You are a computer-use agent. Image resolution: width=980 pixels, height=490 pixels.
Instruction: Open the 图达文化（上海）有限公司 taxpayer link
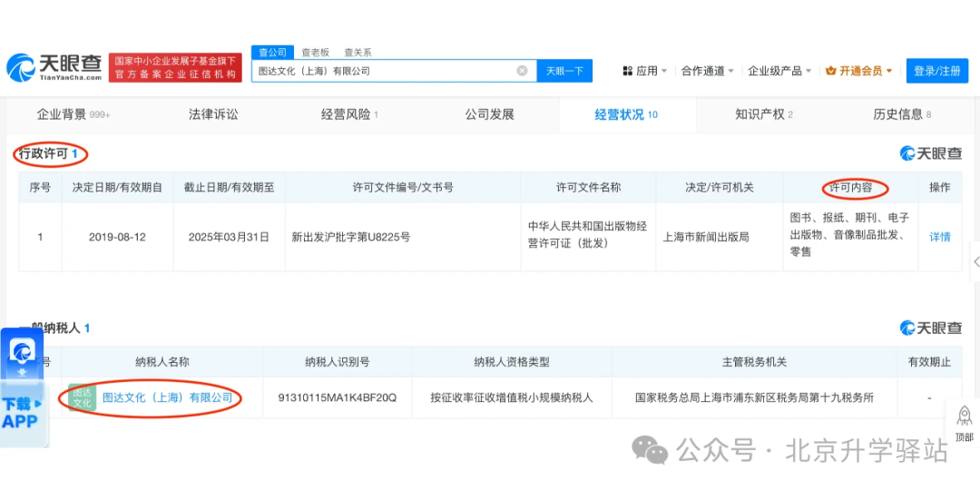click(167, 397)
